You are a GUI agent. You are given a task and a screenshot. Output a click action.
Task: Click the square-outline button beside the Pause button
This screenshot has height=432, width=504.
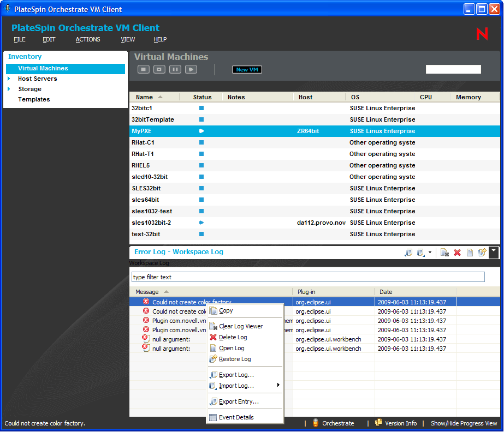(159, 69)
